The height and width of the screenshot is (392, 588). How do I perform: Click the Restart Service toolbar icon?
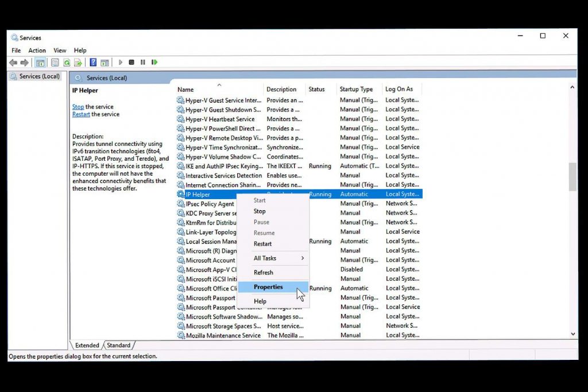pos(154,62)
